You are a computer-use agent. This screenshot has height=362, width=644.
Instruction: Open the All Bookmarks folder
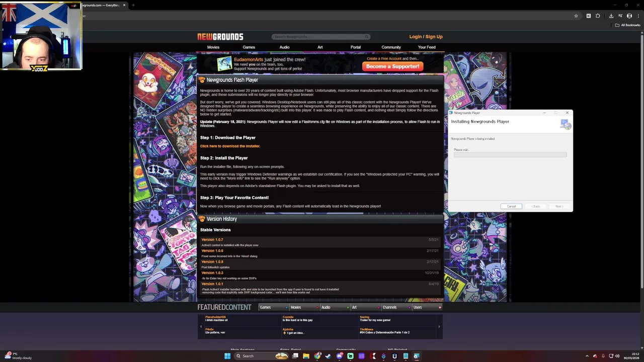click(627, 25)
